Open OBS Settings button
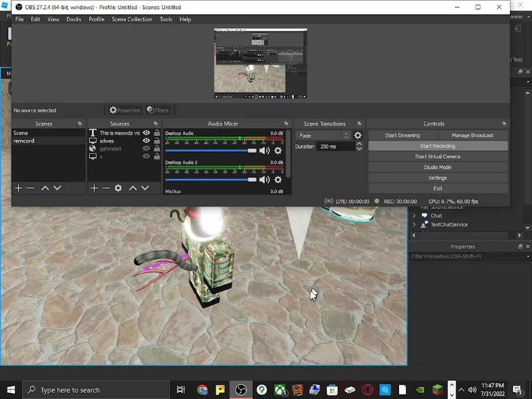The width and height of the screenshot is (532, 399). (437, 178)
